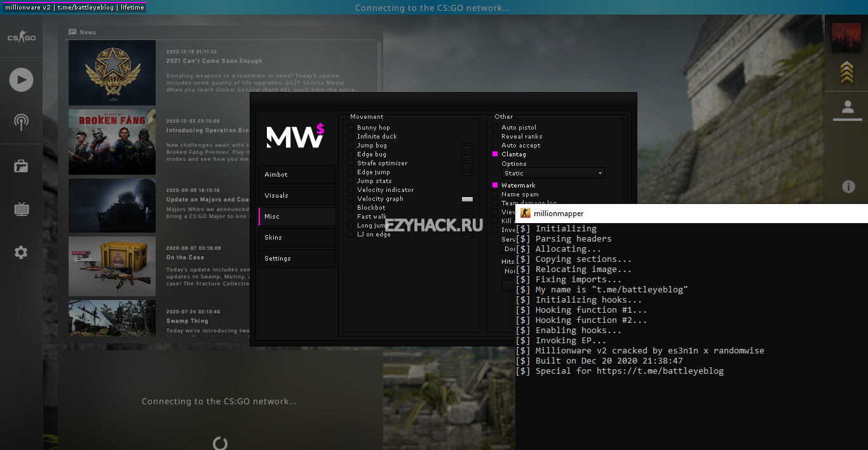Open the Watch TV sidebar icon
Image resolution: width=868 pixels, height=450 pixels.
click(x=21, y=209)
